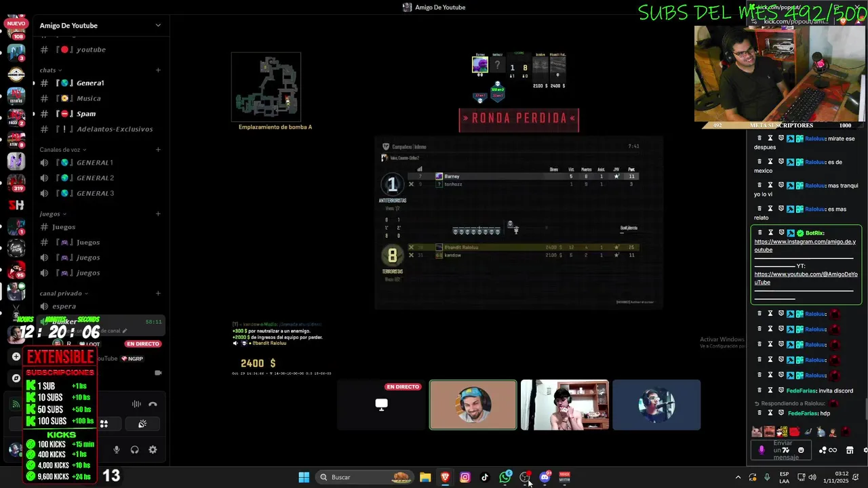Open the Windows Start menu

pos(304,477)
